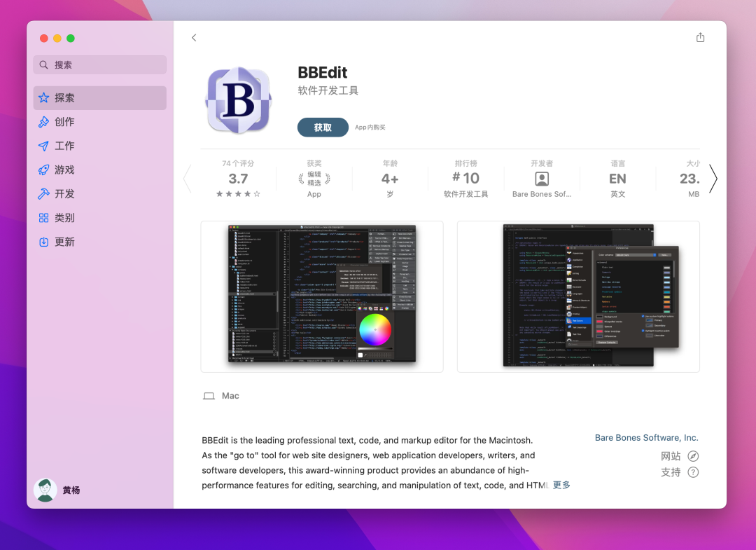Show previous info items with left arrow
This screenshot has height=550, width=756.
click(188, 179)
